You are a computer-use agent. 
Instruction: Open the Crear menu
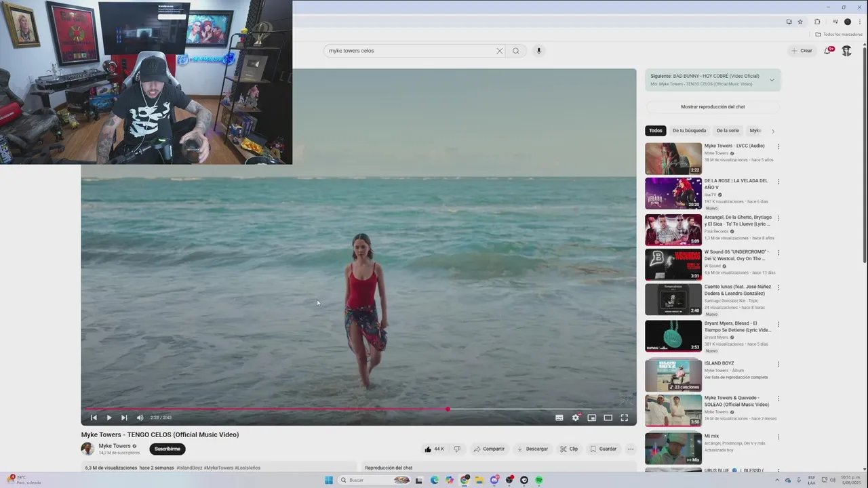coord(802,51)
